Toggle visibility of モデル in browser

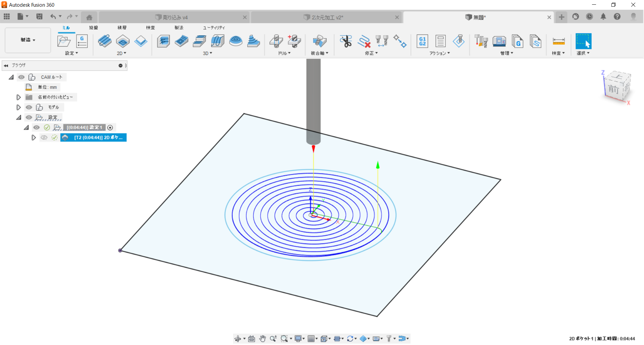coord(29,107)
